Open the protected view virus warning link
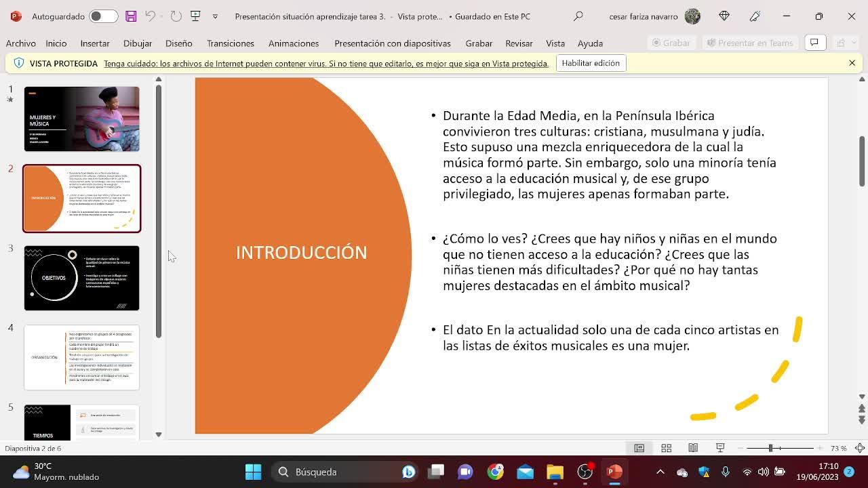Screen dimensions: 868x488 325,64
